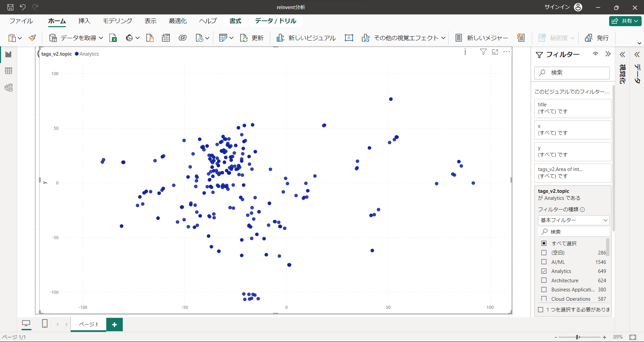Click the format painter brush icon
The height and width of the screenshot is (342, 644).
[33, 38]
